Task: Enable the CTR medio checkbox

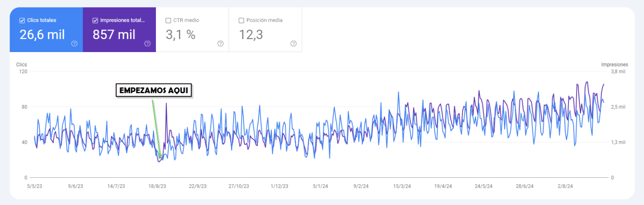Action: 168,20
